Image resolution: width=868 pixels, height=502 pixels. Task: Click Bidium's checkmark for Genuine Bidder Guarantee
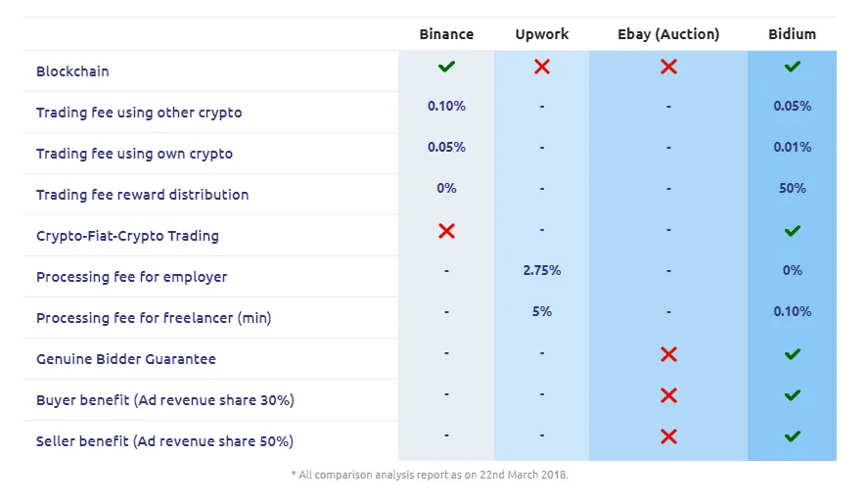(x=793, y=354)
